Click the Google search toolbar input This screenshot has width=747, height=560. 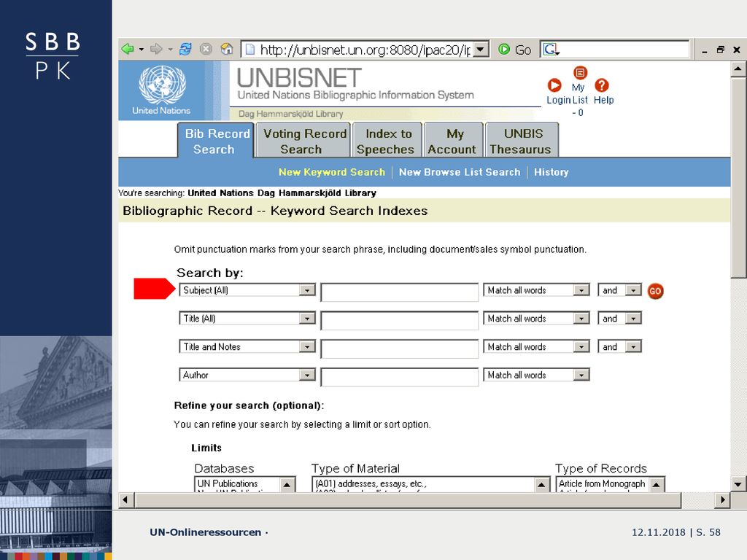click(624, 49)
